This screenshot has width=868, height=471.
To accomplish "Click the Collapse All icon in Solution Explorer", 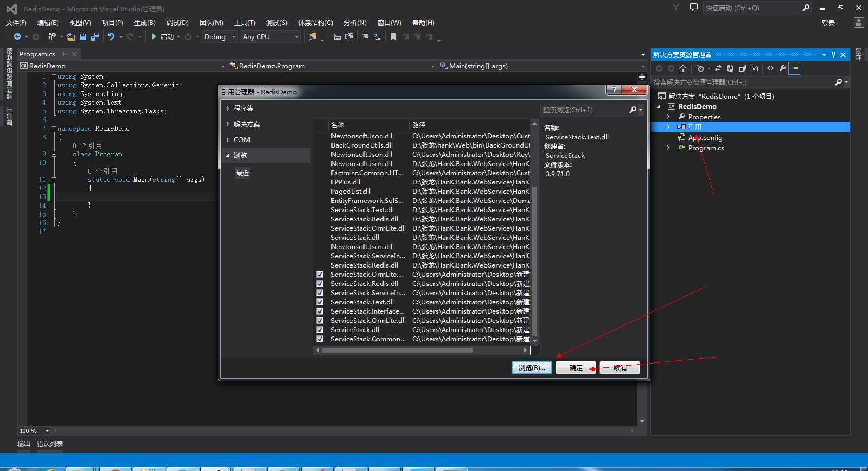I will click(742, 68).
